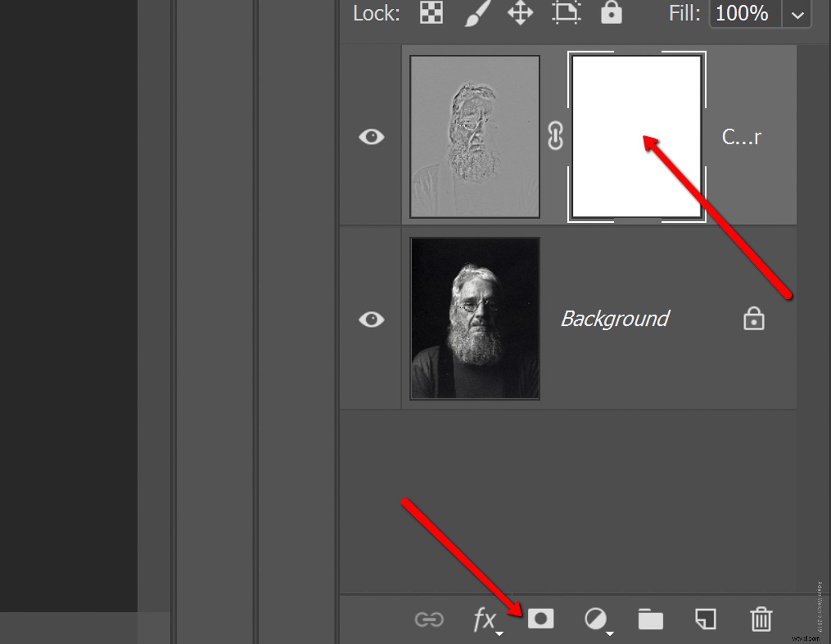The height and width of the screenshot is (644, 831).
Task: Create a new group folder
Action: [651, 620]
